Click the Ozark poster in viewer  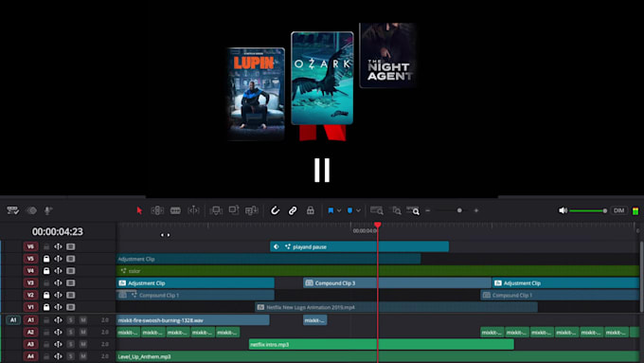(322, 78)
